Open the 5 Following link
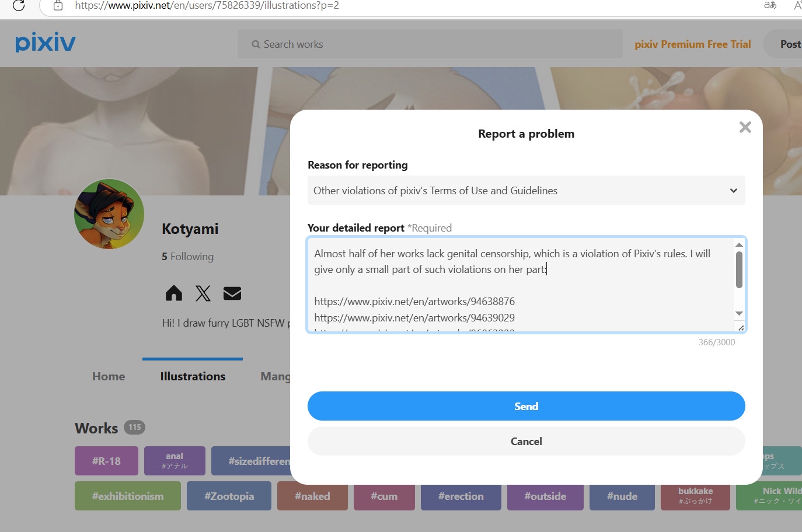 click(x=187, y=257)
